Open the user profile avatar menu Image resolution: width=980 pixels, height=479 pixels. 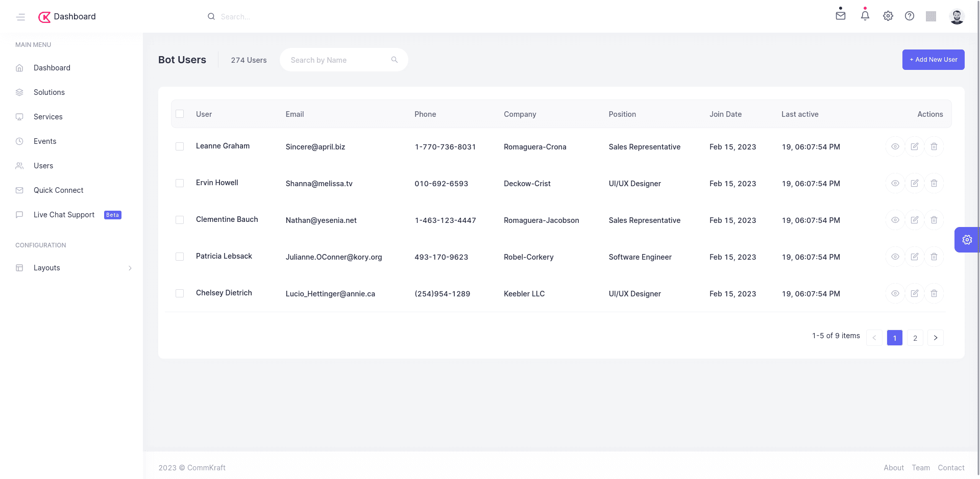(x=957, y=16)
